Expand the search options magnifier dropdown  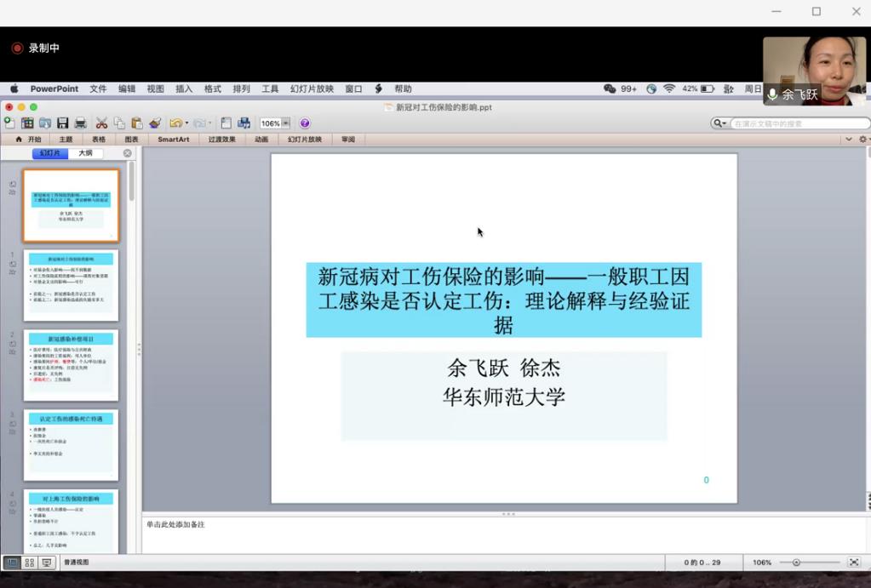719,123
